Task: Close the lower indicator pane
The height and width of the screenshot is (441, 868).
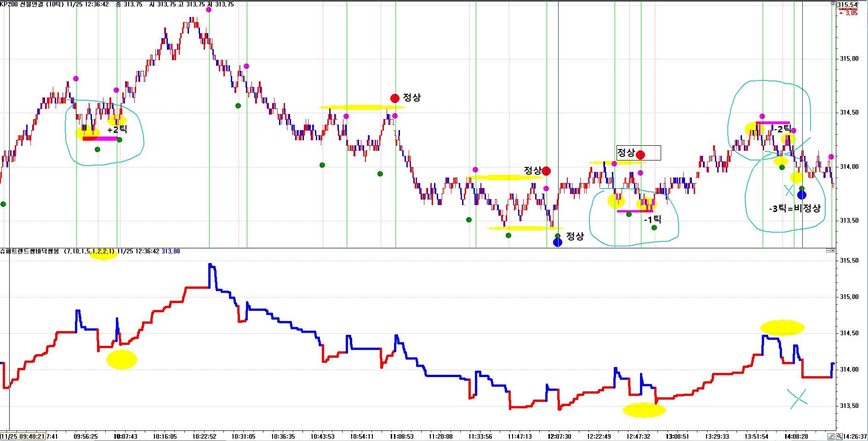Action: click(833, 251)
